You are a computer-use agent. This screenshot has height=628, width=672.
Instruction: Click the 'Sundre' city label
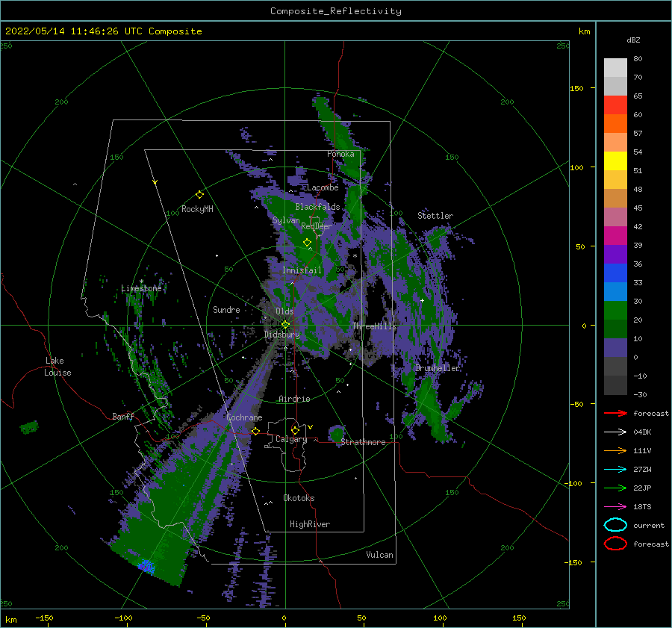(x=226, y=309)
